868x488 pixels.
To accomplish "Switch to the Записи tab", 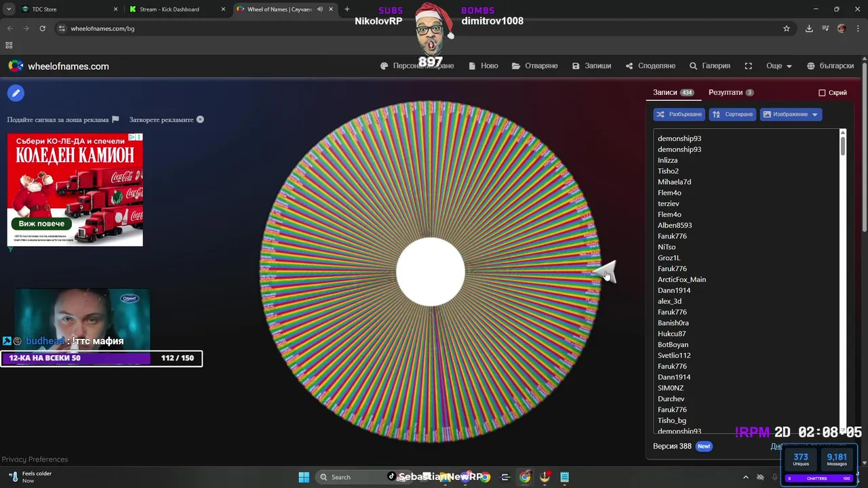I will click(x=673, y=92).
